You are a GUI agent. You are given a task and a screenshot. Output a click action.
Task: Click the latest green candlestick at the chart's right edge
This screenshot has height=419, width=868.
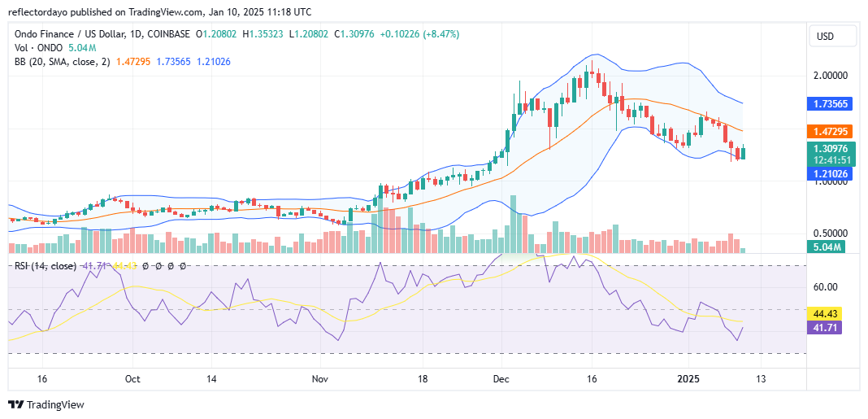(x=743, y=153)
